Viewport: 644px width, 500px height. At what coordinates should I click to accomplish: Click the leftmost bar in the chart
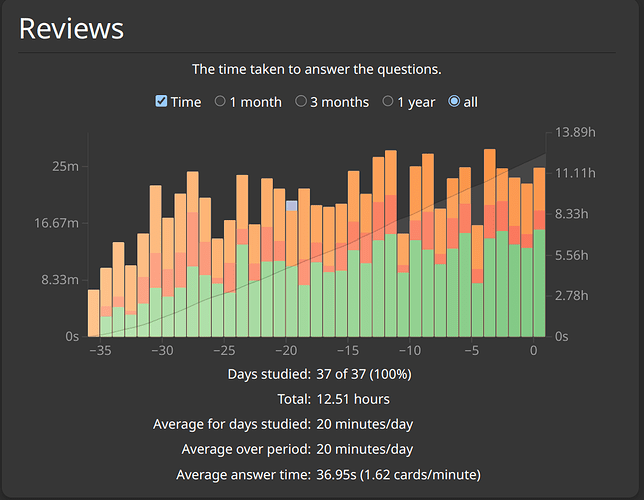click(x=93, y=313)
